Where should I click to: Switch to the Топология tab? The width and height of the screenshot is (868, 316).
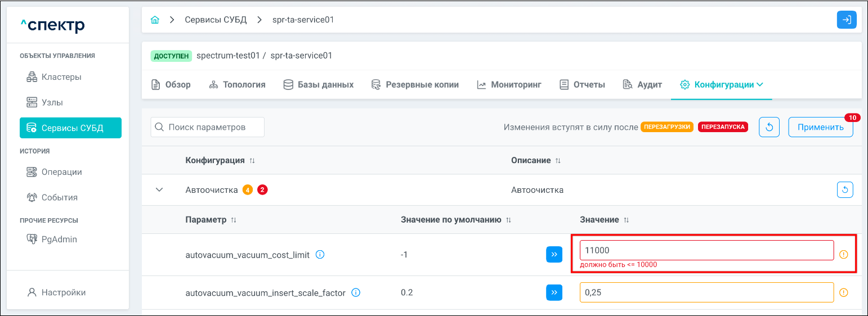[x=237, y=85]
